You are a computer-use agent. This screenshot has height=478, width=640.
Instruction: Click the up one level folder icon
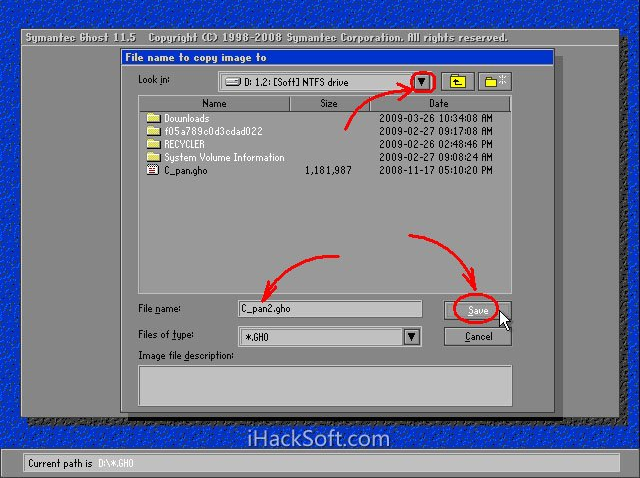[458, 82]
